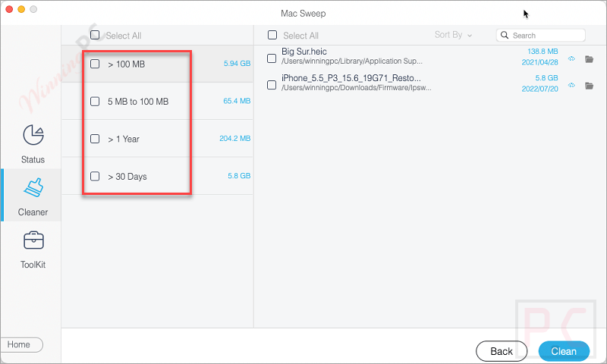Click the 65.4 MB size value
This screenshot has height=364, width=607.
click(237, 101)
